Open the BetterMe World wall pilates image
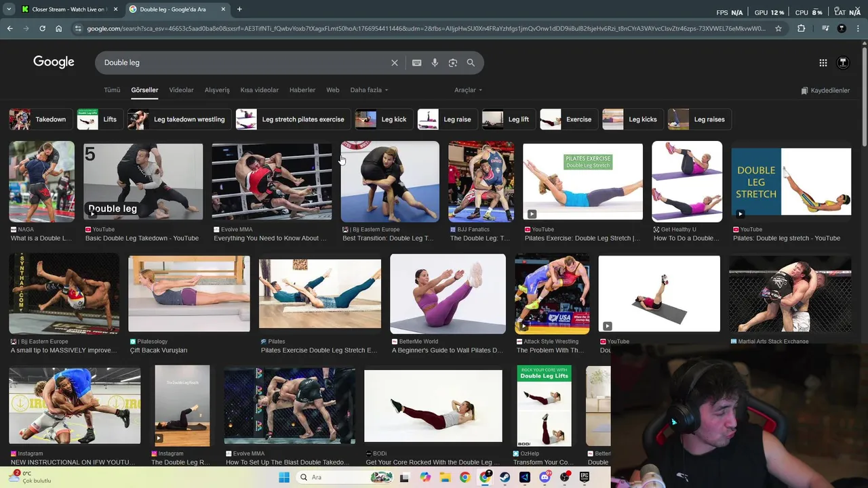868x488 pixels. point(448,293)
